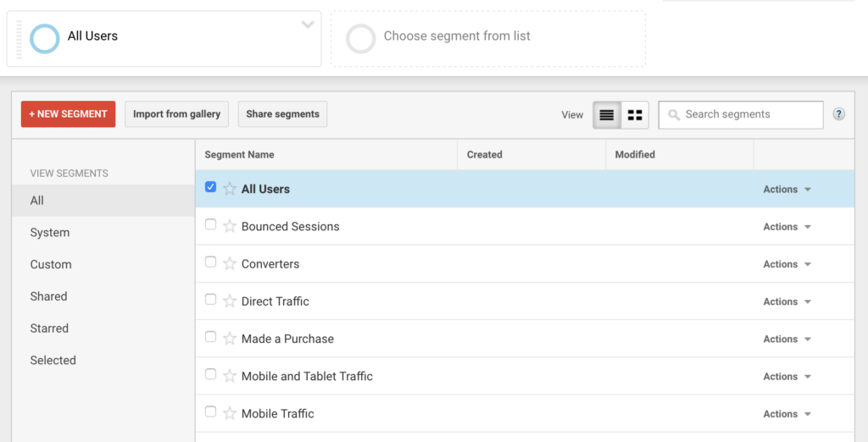Uncheck the All Users checkbox
868x442 pixels.
pos(210,187)
